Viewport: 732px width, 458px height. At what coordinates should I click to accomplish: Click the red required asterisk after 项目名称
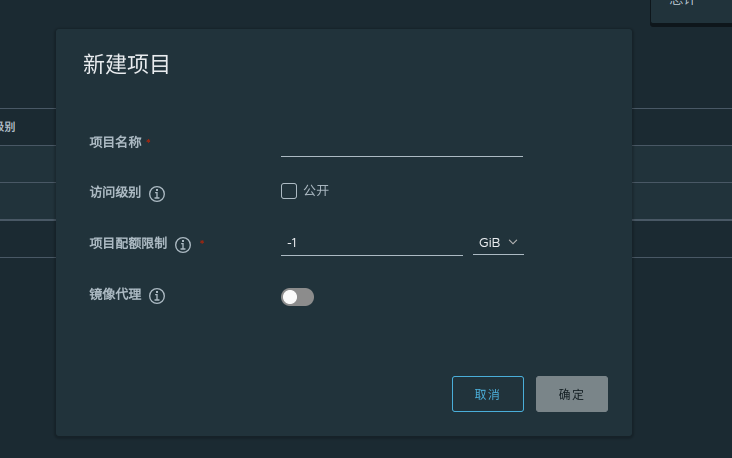(149, 142)
